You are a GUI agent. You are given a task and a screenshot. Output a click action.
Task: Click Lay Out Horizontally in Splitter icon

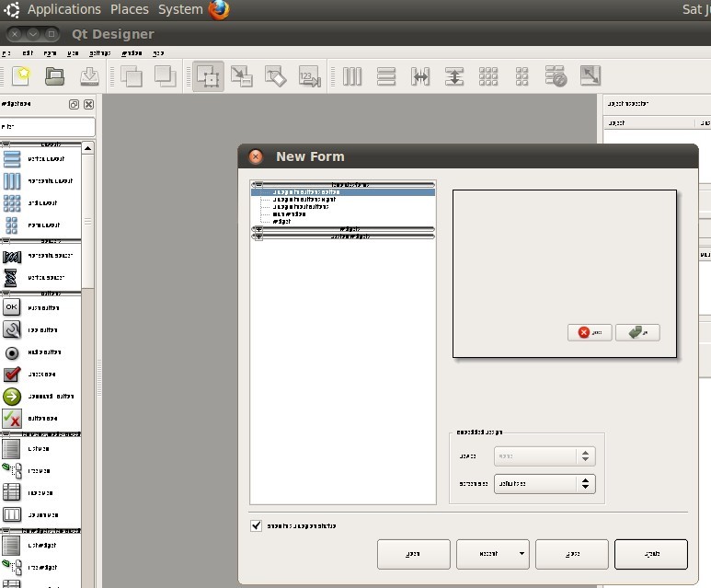click(420, 76)
